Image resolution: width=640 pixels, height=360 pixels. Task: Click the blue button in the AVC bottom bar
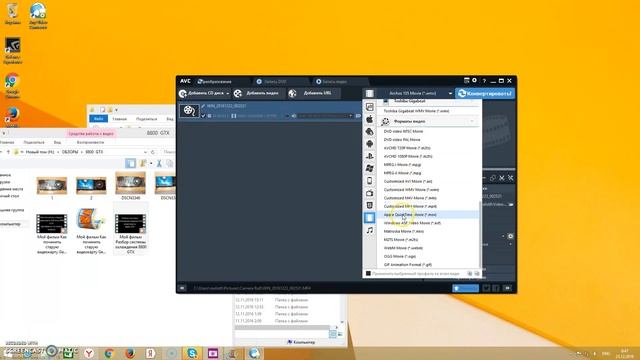pyautogui.click(x=465, y=288)
